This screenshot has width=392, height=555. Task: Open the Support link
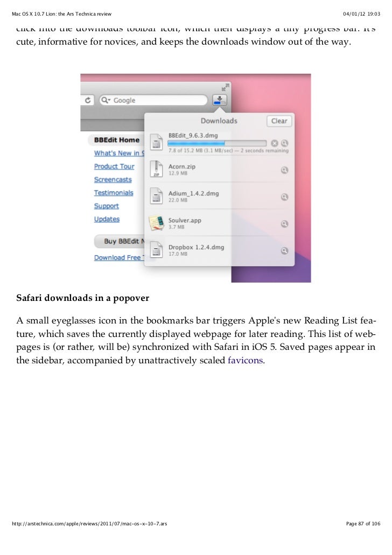tap(106, 206)
